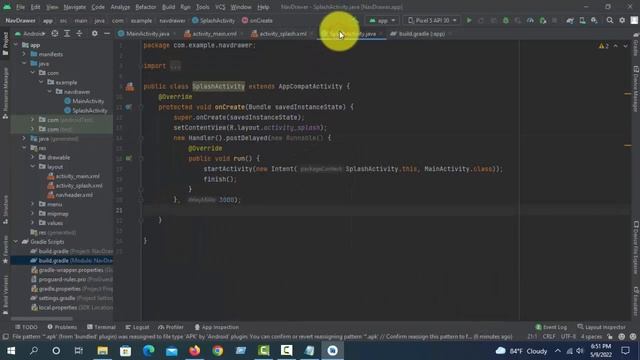This screenshot has height=360, width=640.
Task: Click the CRLF line separator in status bar
Action: [x=549, y=337]
